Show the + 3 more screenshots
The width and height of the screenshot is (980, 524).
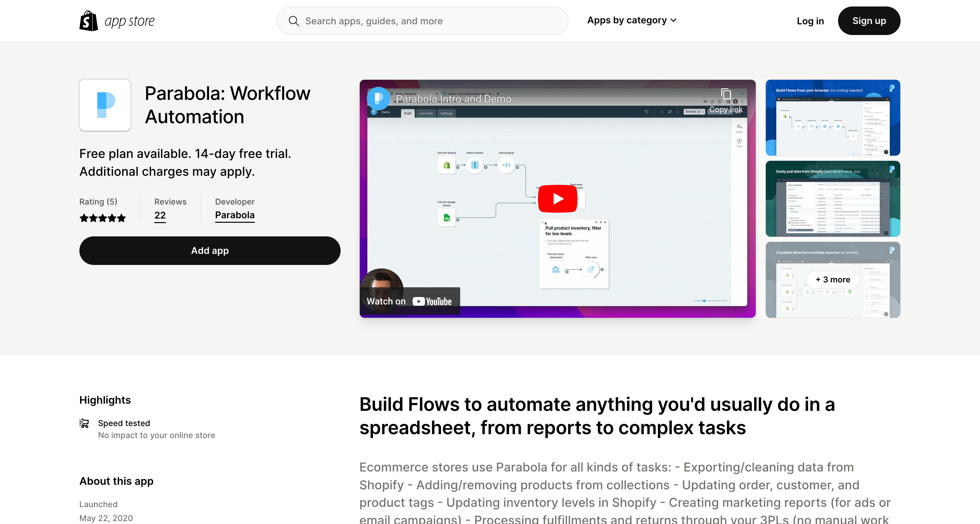(833, 280)
